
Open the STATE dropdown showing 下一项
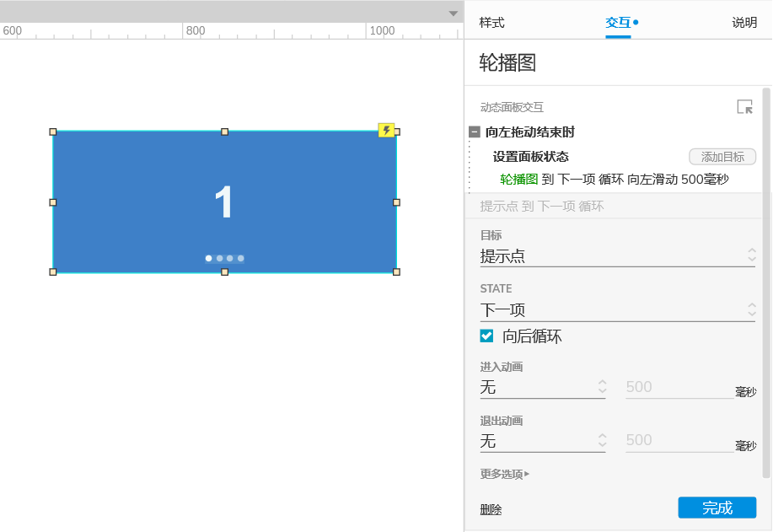point(617,310)
